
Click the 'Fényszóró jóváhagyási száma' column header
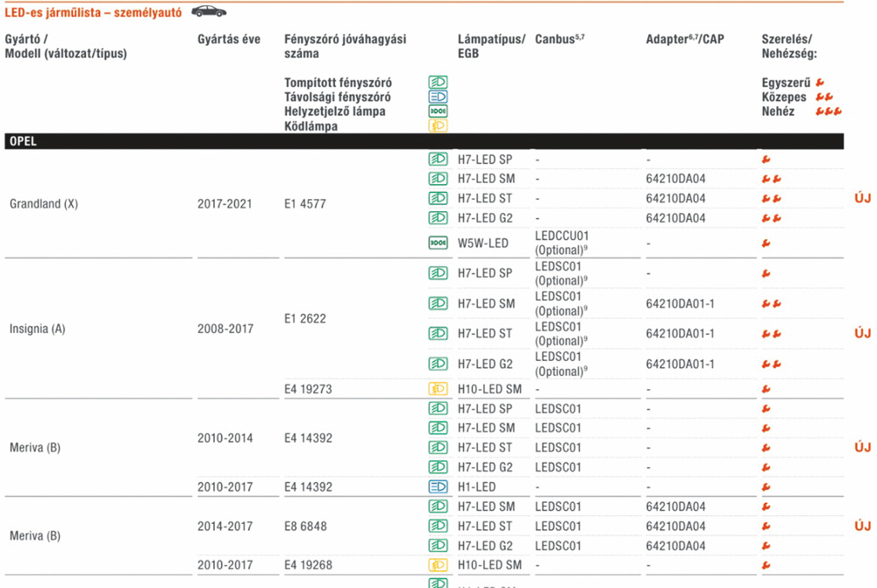(345, 46)
